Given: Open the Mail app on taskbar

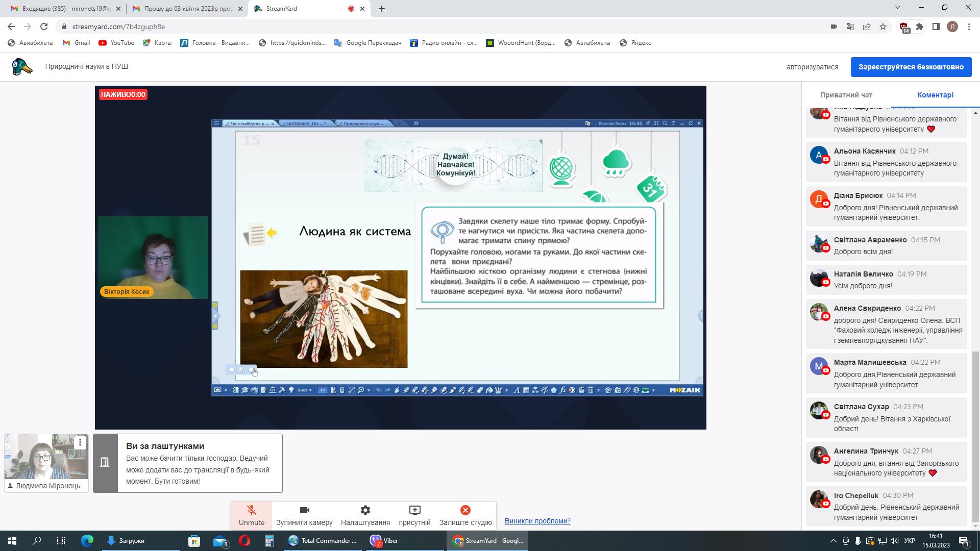Looking at the screenshot, I should point(220,541).
